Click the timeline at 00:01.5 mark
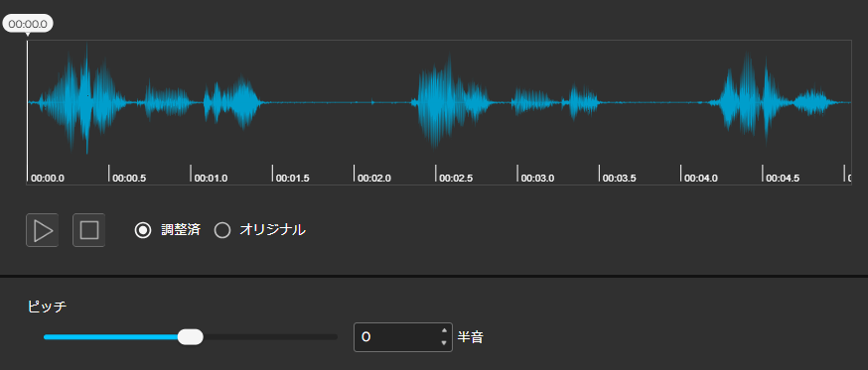 point(292,179)
